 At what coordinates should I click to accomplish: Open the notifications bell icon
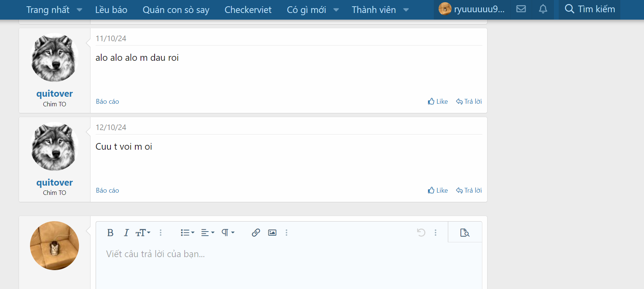543,9
